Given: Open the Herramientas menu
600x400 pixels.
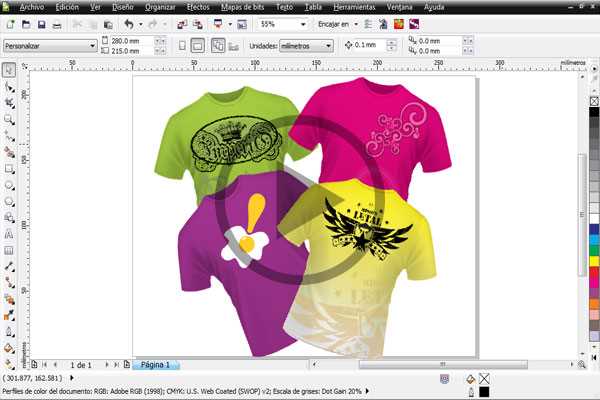Looking at the screenshot, I should click(355, 7).
